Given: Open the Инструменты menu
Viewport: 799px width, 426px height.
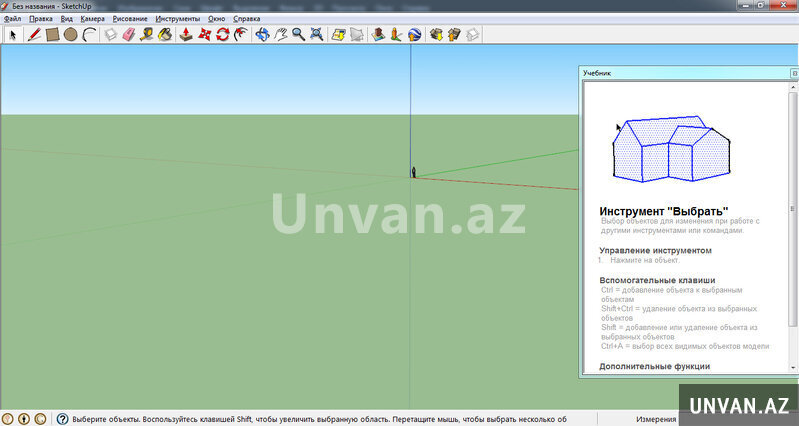Looking at the screenshot, I should 177,19.
